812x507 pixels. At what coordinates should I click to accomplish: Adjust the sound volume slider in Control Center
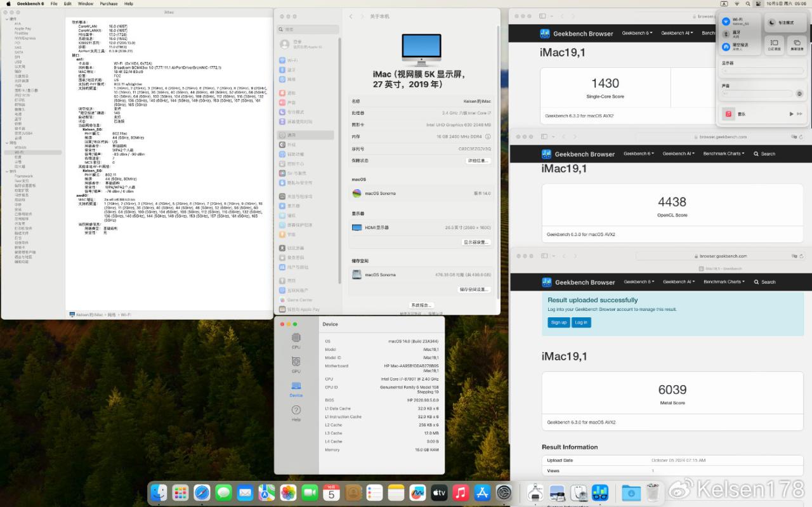point(757,94)
